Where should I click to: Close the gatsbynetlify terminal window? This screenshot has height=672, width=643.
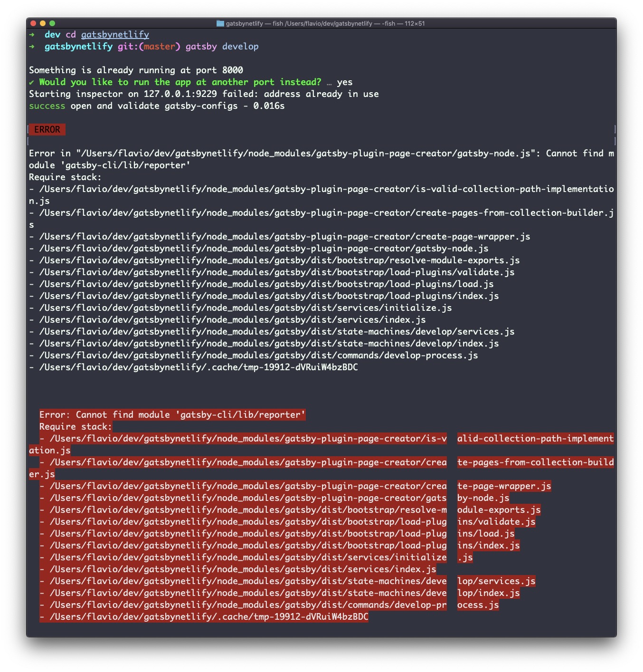(x=33, y=23)
